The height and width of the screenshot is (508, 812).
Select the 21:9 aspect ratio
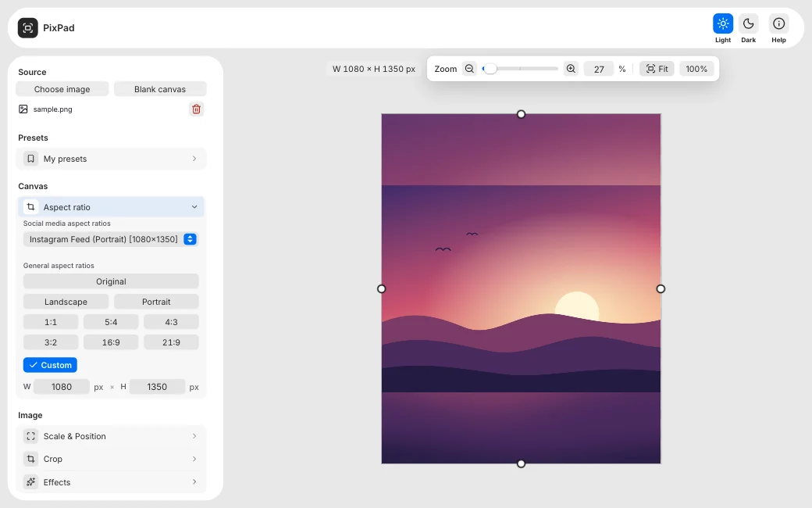click(x=172, y=342)
